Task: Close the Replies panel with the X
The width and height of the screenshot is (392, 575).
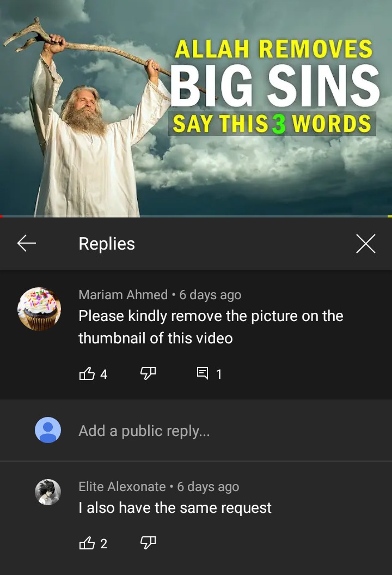Action: click(x=366, y=244)
